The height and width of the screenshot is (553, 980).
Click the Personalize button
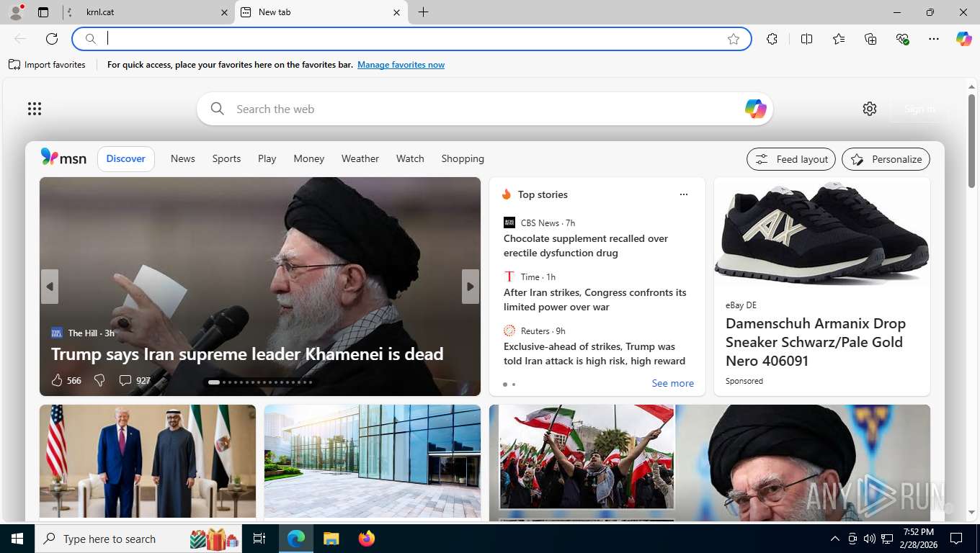886,159
